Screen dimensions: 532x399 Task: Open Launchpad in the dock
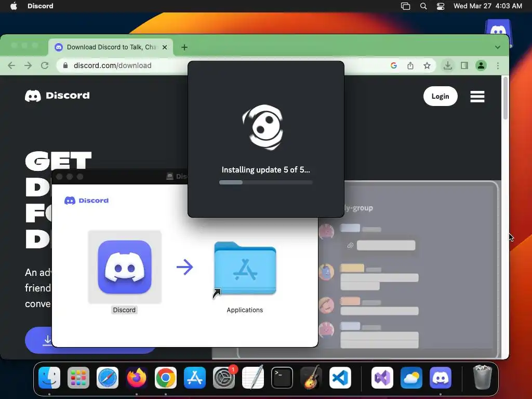(x=78, y=378)
